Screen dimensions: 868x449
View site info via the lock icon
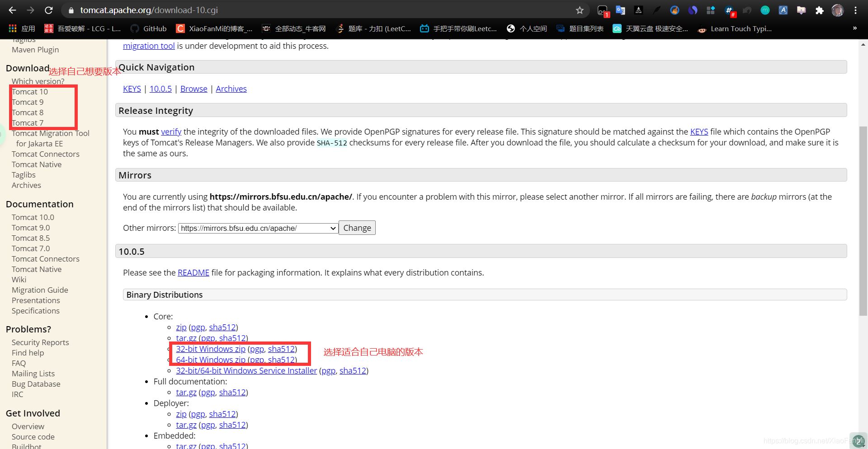[71, 10]
